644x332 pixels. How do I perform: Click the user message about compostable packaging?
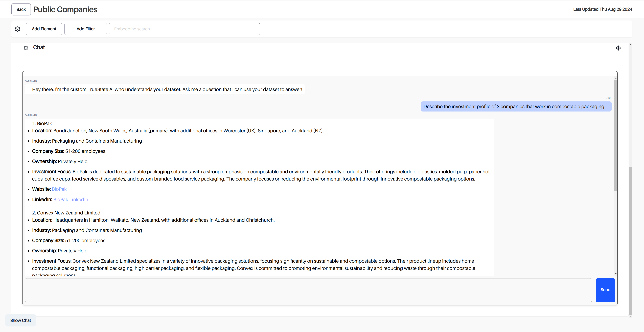point(516,106)
